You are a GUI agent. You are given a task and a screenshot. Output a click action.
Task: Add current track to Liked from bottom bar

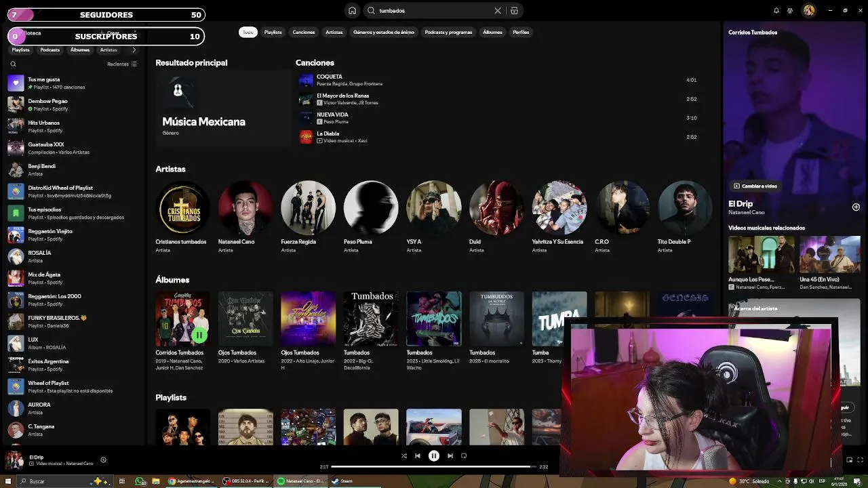coord(103,460)
